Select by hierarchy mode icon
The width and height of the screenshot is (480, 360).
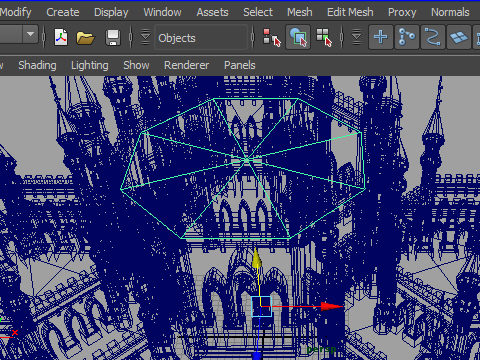272,37
